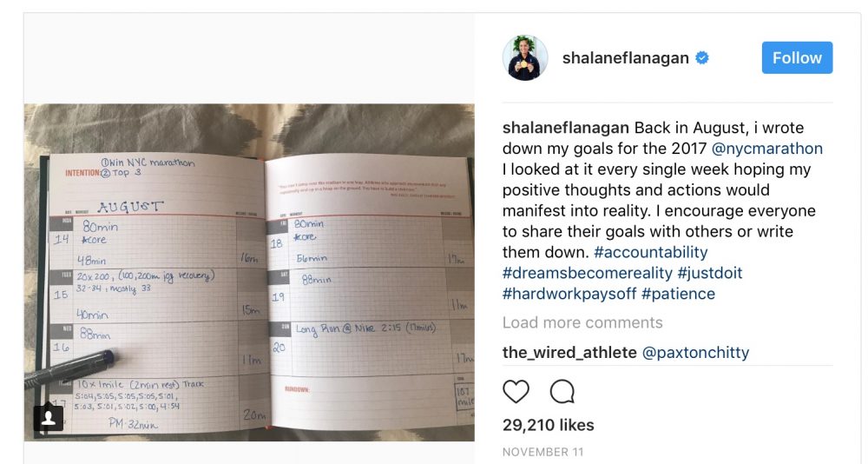Click the training journal photo

249,272
